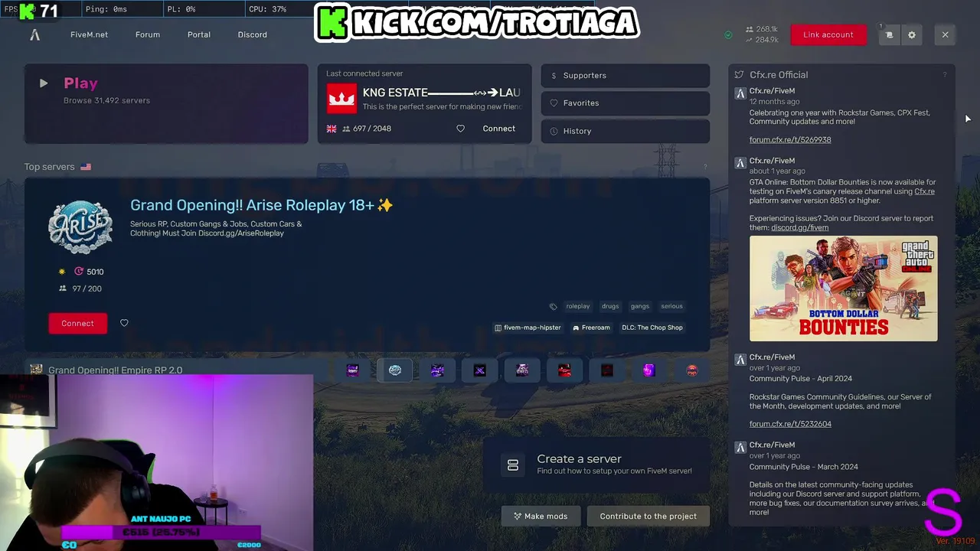Click the Create a server card
980x551 pixels.
[598, 465]
